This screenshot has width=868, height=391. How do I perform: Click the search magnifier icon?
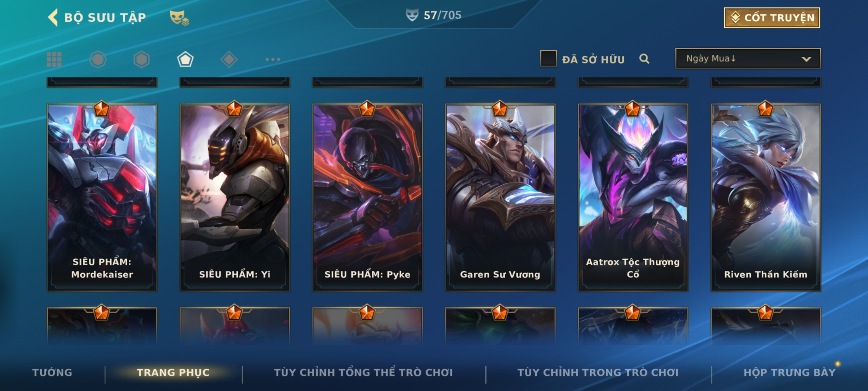pyautogui.click(x=644, y=59)
